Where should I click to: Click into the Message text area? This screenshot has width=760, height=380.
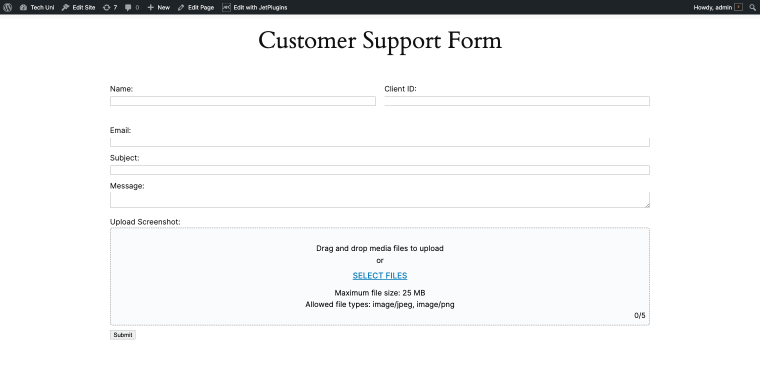[x=380, y=200]
